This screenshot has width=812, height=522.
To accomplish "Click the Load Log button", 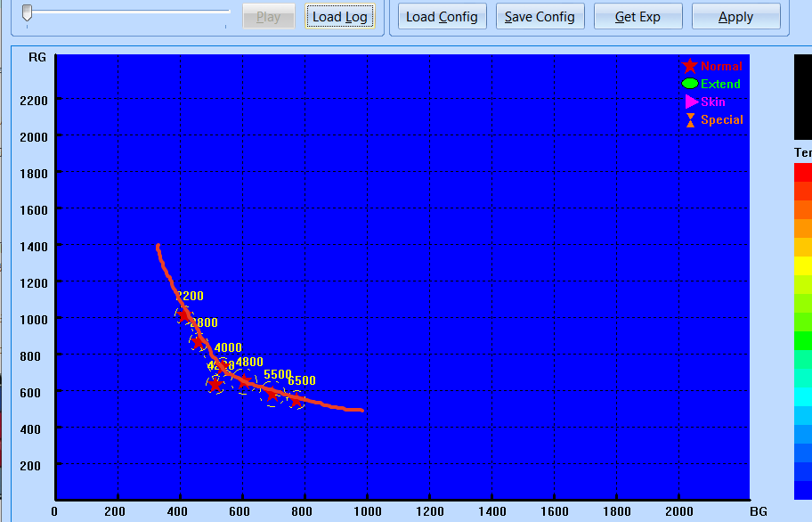I will (340, 17).
